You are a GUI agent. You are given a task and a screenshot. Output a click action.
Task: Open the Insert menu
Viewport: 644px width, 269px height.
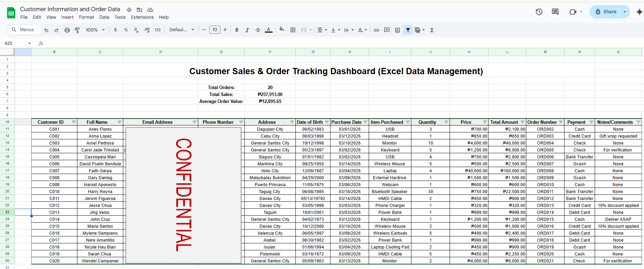67,17
